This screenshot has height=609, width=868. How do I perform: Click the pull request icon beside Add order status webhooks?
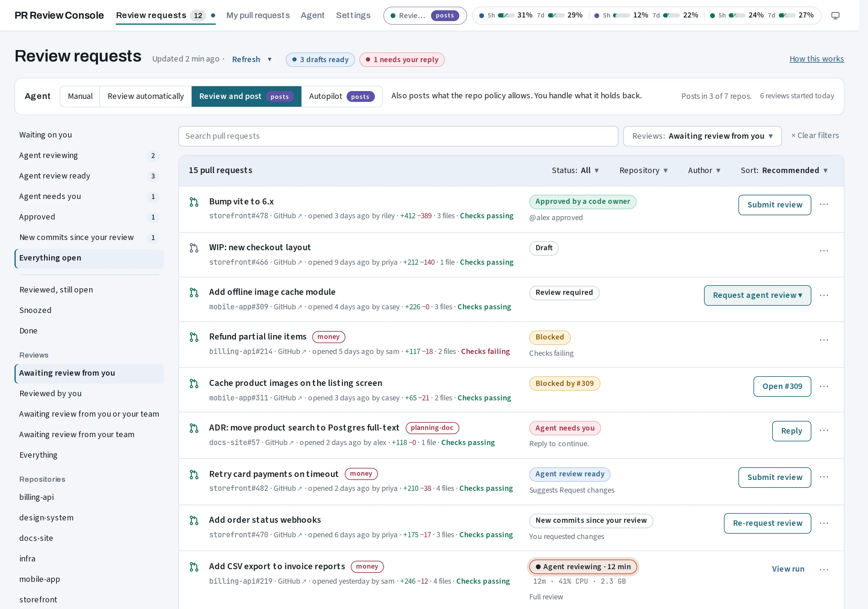tap(194, 520)
